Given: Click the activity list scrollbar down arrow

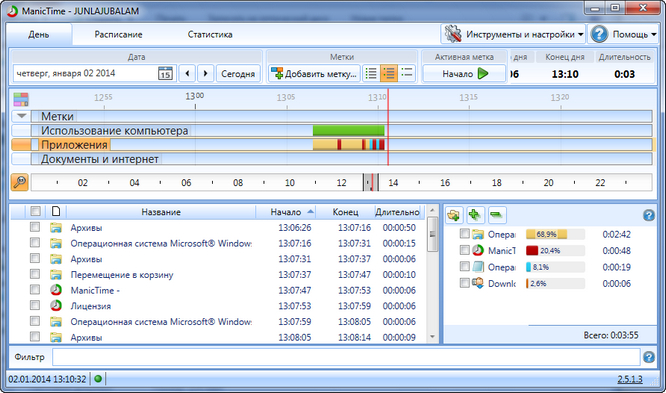Looking at the screenshot, I should (x=432, y=337).
